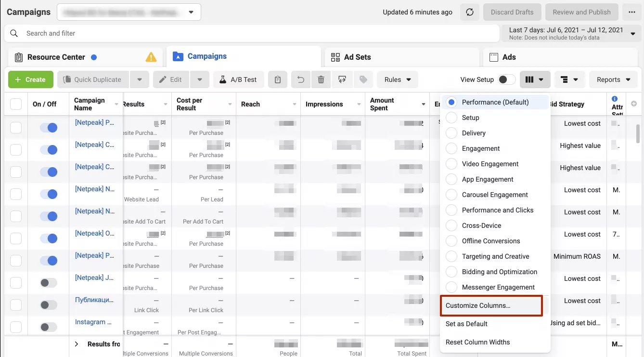Refresh the campaign data
Screen dimensions: 644x357
coord(470,12)
